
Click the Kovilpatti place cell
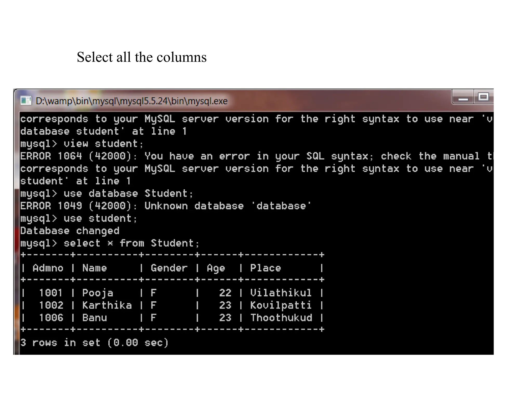(x=281, y=305)
